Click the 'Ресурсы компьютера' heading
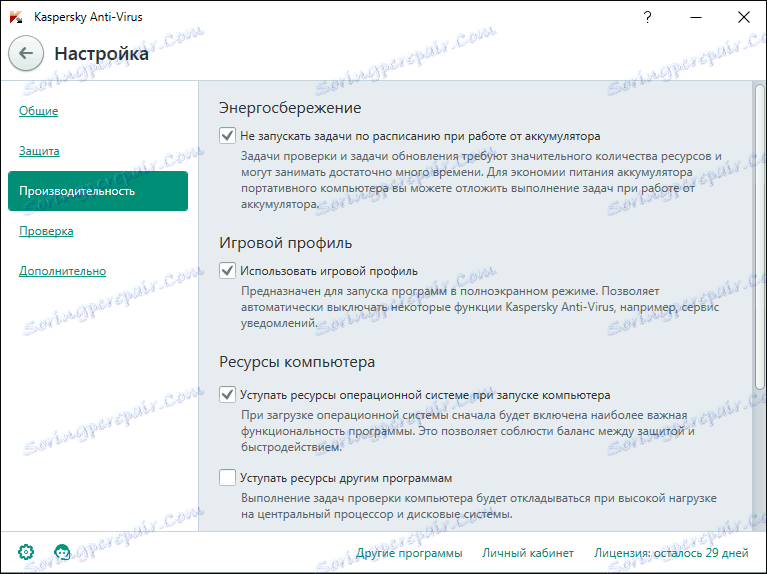Viewport: 767px width, 574px height. [x=297, y=362]
